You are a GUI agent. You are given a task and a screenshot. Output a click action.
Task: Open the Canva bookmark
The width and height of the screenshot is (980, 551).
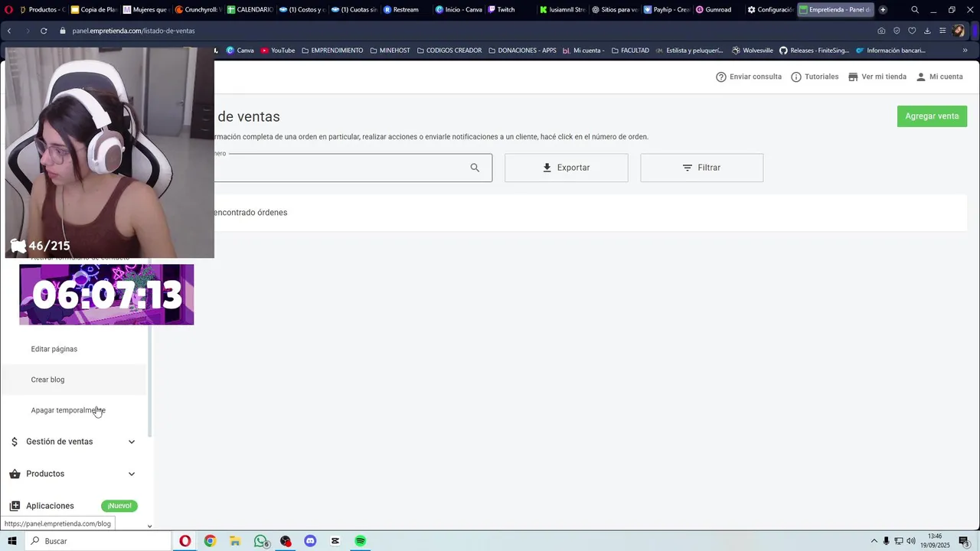(x=240, y=51)
